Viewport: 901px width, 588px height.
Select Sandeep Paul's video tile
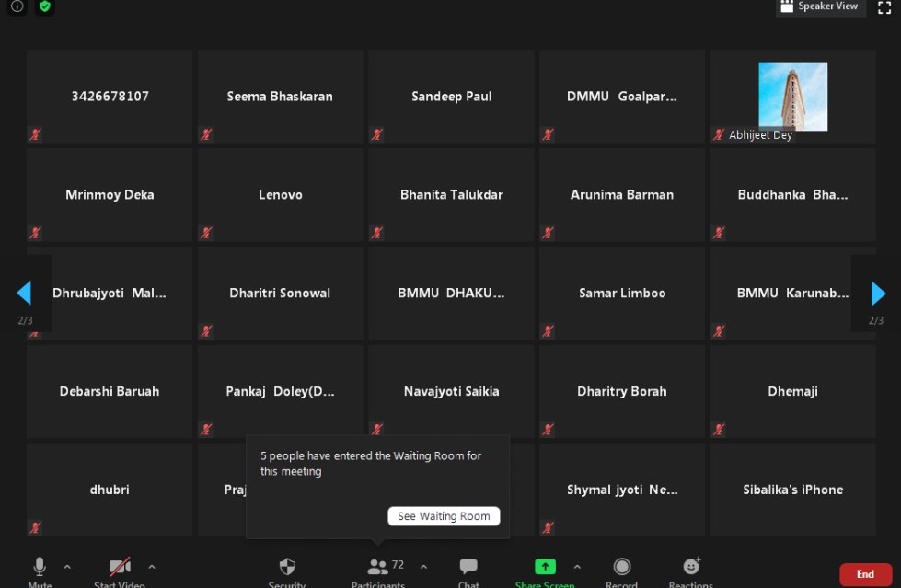tap(451, 96)
